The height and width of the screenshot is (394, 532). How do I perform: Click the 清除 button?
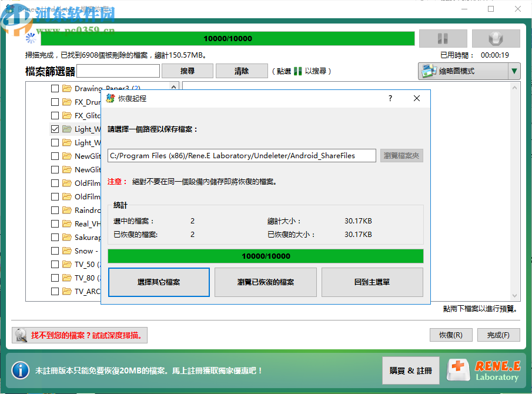coord(242,71)
